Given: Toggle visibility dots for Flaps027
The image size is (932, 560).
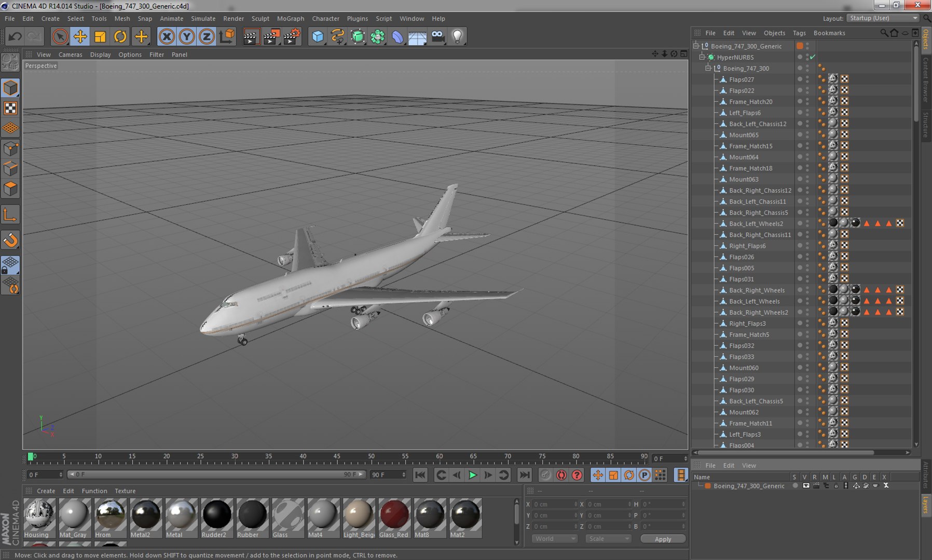Looking at the screenshot, I should click(807, 79).
